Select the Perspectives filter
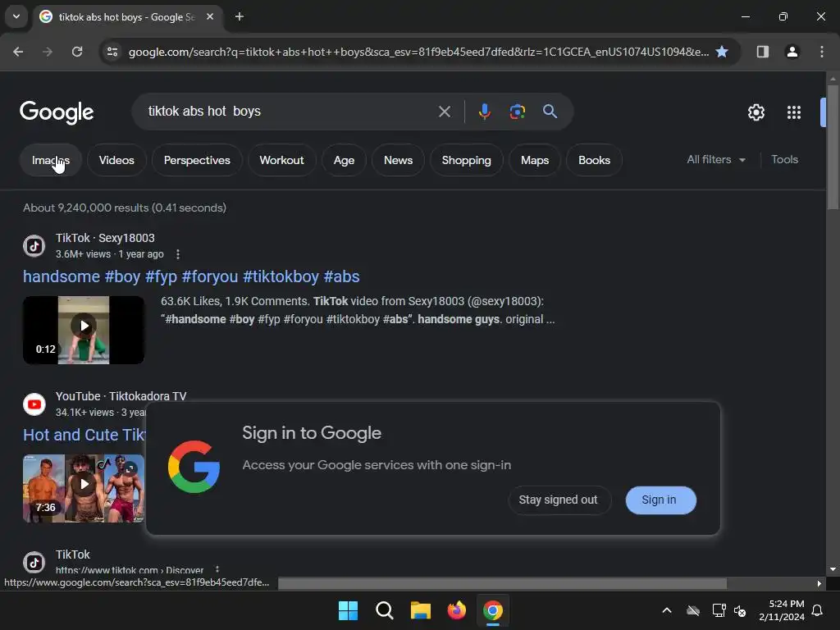840x630 pixels. point(197,160)
